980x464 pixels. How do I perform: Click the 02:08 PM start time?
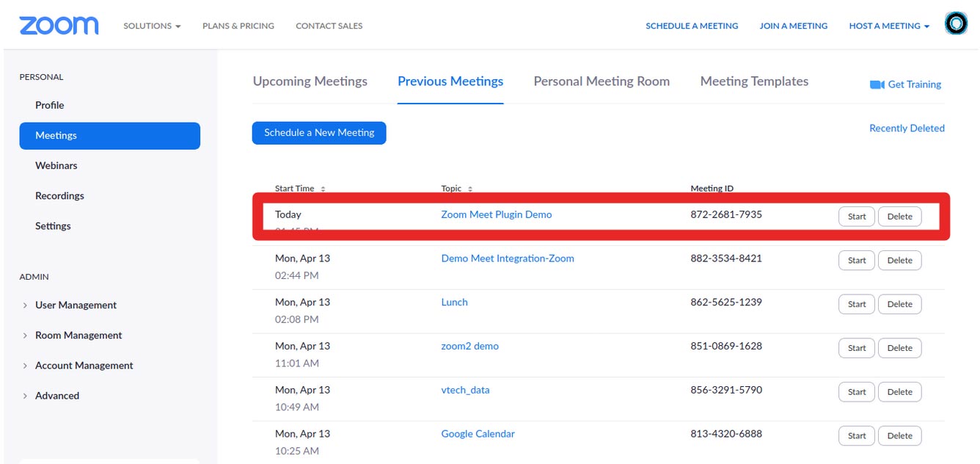[297, 320]
